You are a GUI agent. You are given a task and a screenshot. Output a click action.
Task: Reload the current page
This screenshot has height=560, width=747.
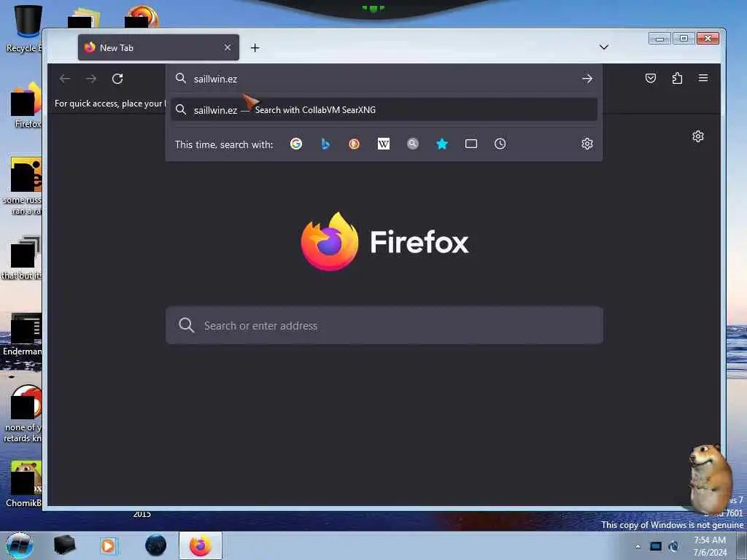(117, 79)
